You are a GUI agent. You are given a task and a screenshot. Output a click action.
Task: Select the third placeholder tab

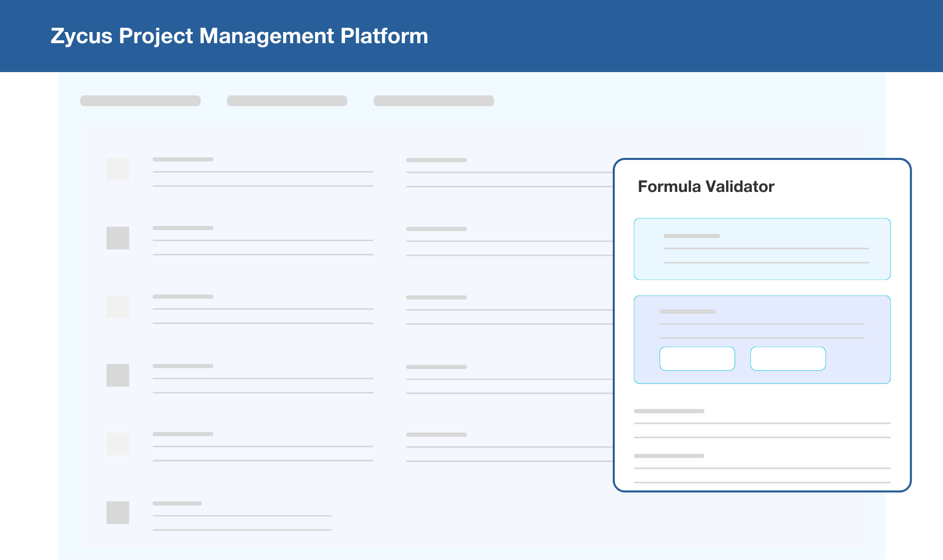(x=433, y=101)
